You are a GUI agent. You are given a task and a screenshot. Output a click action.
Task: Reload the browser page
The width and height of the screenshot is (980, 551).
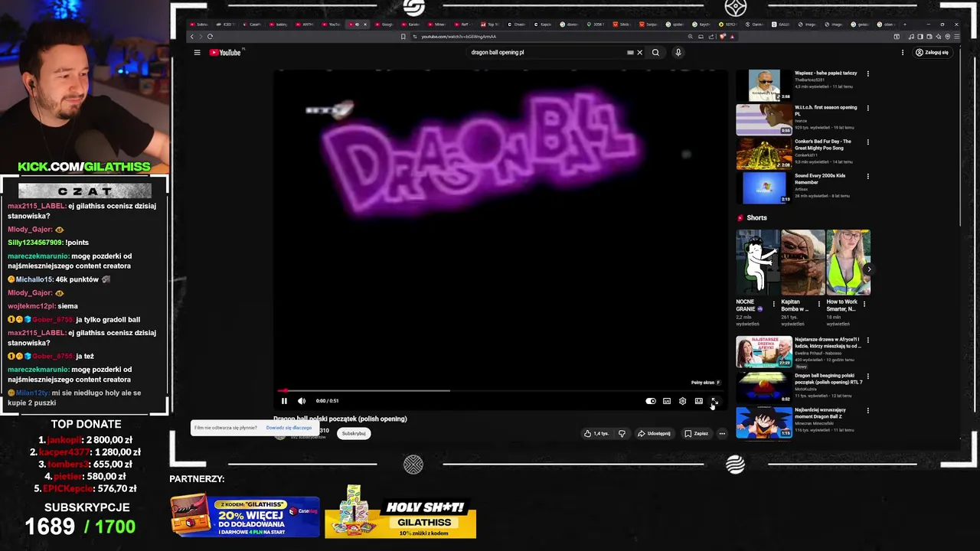tap(210, 37)
